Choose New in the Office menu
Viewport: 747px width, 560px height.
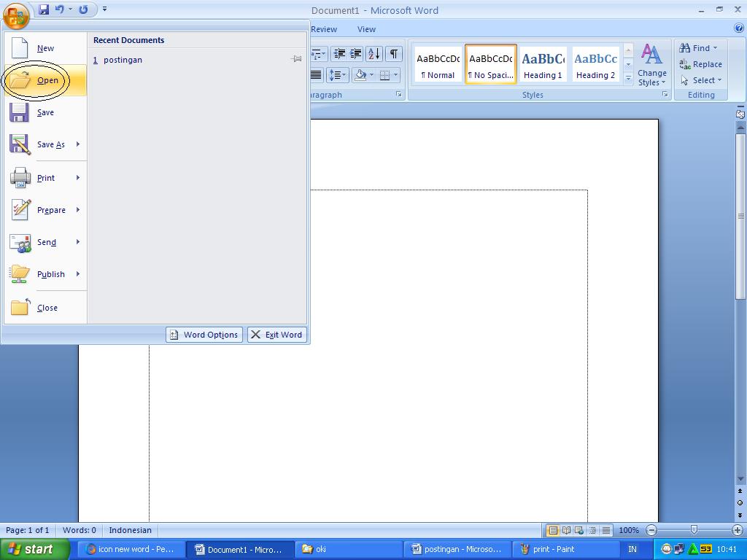pos(45,48)
